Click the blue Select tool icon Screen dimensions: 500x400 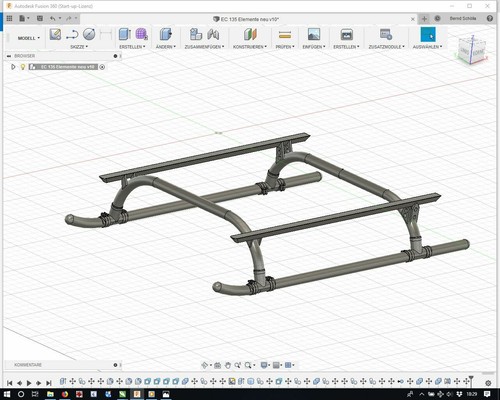tap(428, 35)
